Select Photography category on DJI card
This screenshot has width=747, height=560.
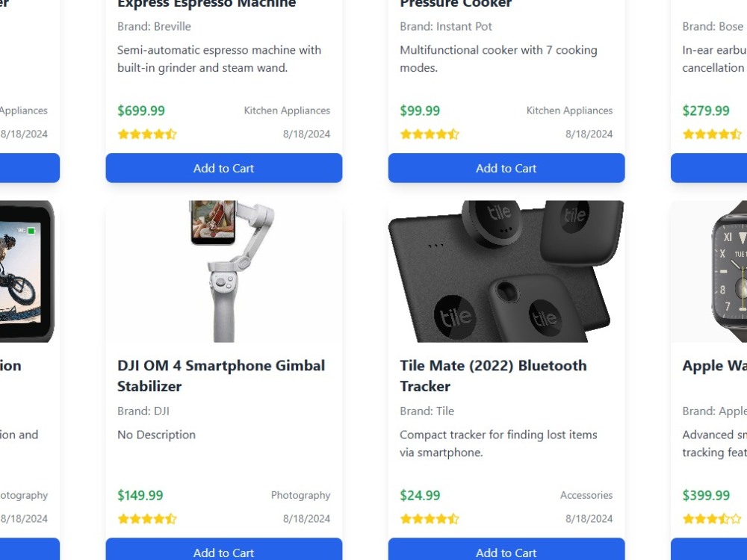300,495
